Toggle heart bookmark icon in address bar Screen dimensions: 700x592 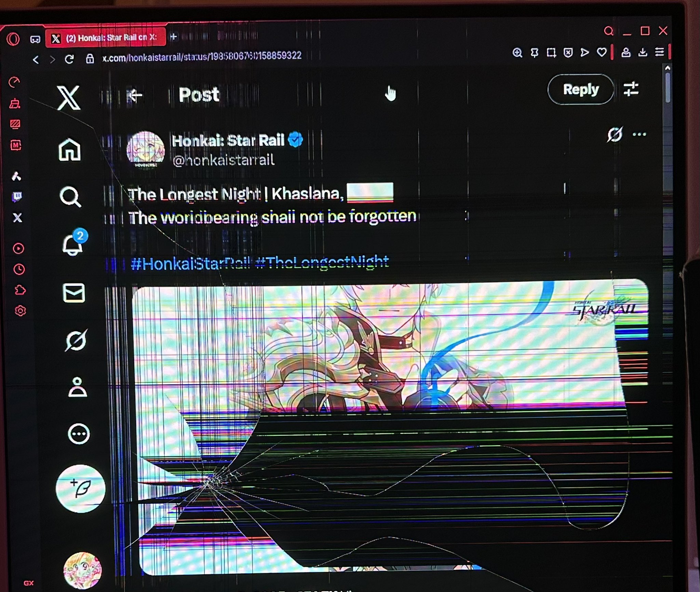tap(602, 52)
